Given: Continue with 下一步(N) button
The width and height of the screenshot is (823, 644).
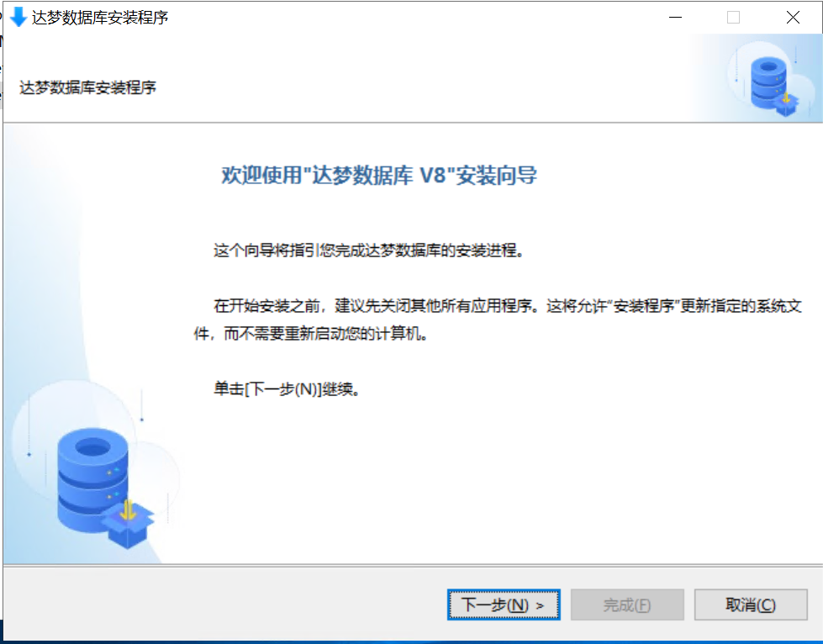Looking at the screenshot, I should pos(504,604).
